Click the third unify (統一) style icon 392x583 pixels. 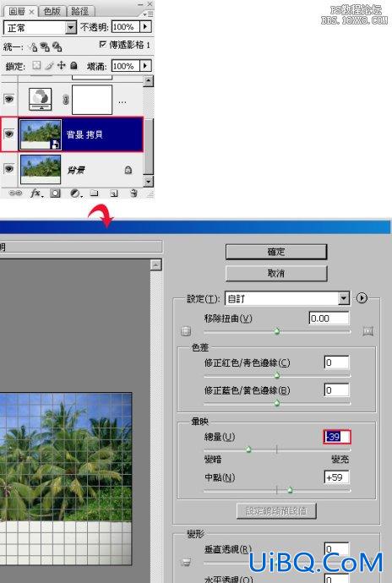(x=57, y=46)
